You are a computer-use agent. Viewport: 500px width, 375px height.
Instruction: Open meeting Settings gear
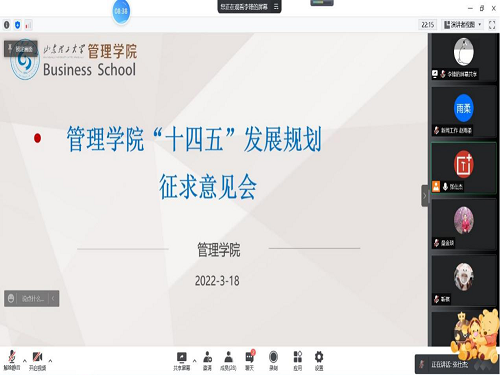(x=319, y=361)
